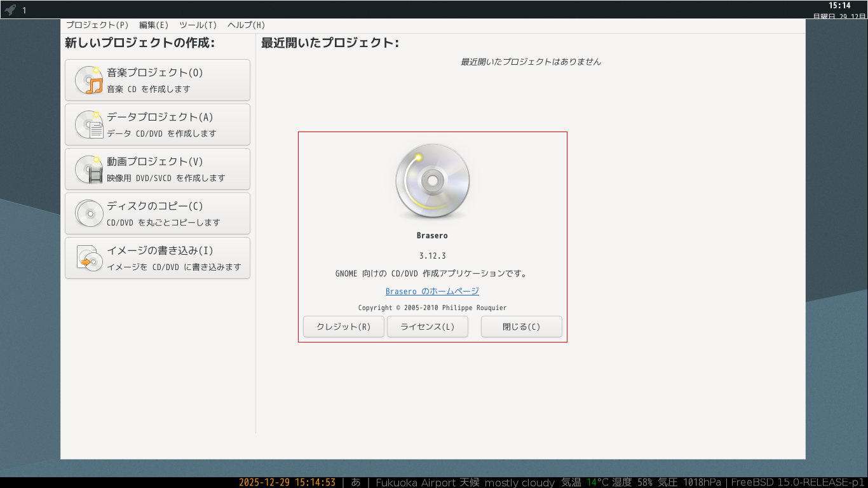Click the video project film disc icon

coord(89,169)
